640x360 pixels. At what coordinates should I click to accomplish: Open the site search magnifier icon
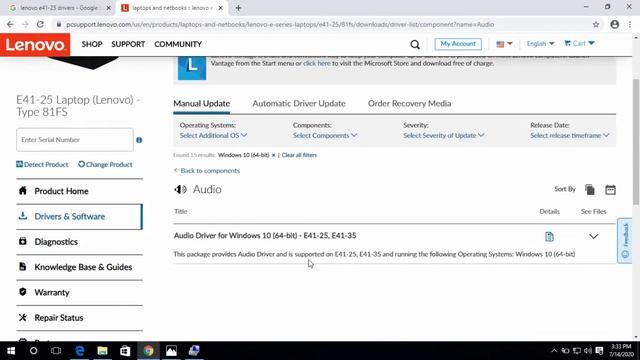(x=415, y=44)
